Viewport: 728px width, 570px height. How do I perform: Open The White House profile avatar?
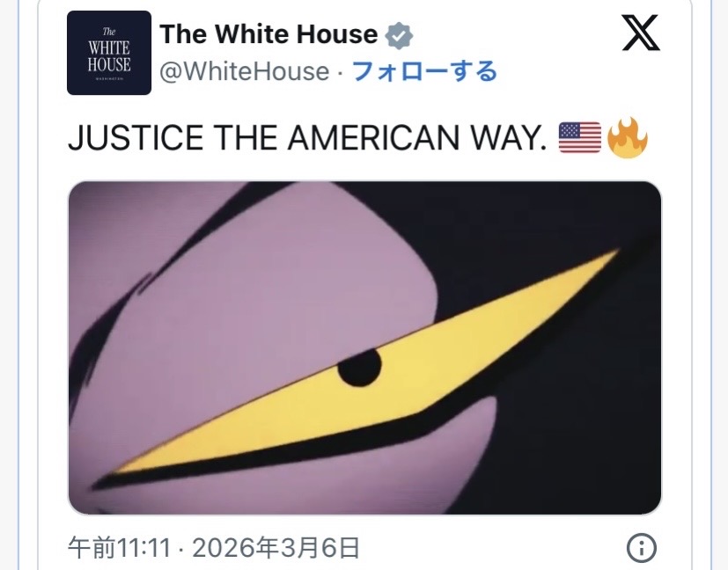109,53
